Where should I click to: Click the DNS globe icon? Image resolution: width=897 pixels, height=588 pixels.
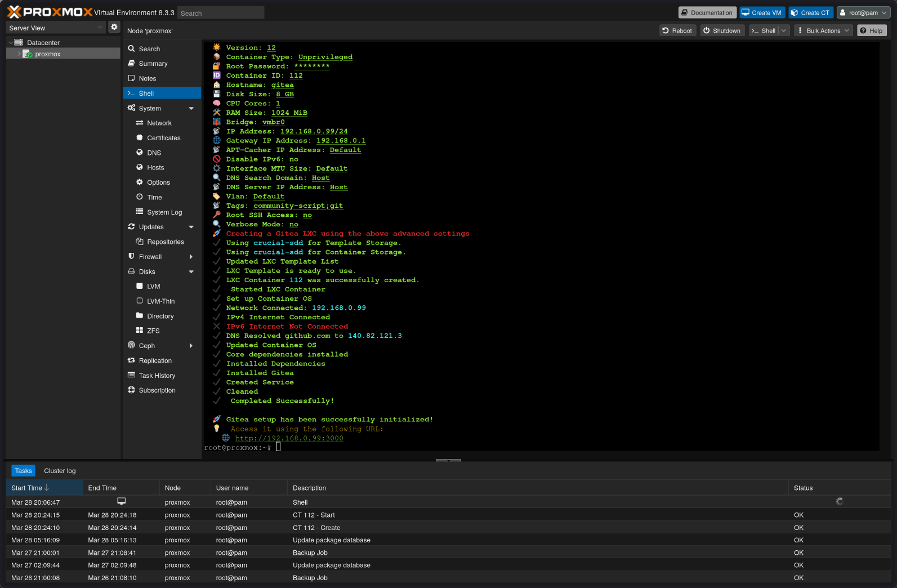[140, 152]
